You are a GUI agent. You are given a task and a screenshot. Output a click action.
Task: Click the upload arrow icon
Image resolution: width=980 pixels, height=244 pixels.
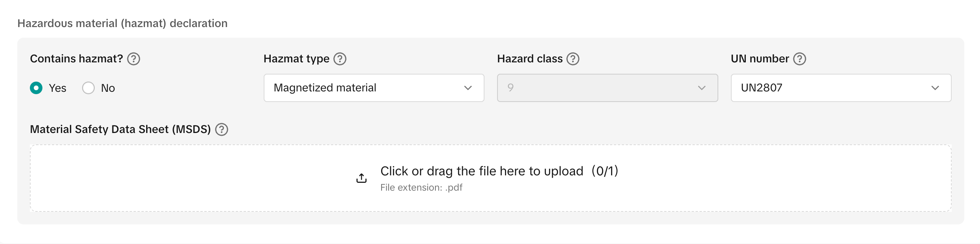pyautogui.click(x=362, y=178)
